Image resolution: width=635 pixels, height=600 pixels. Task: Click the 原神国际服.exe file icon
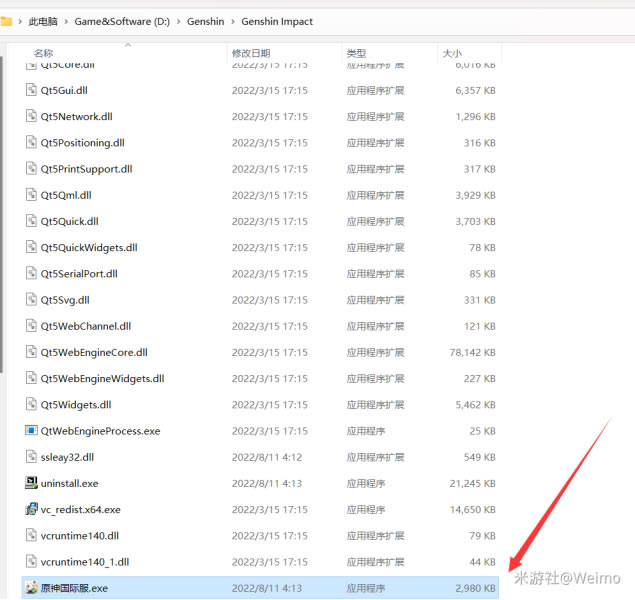31,588
